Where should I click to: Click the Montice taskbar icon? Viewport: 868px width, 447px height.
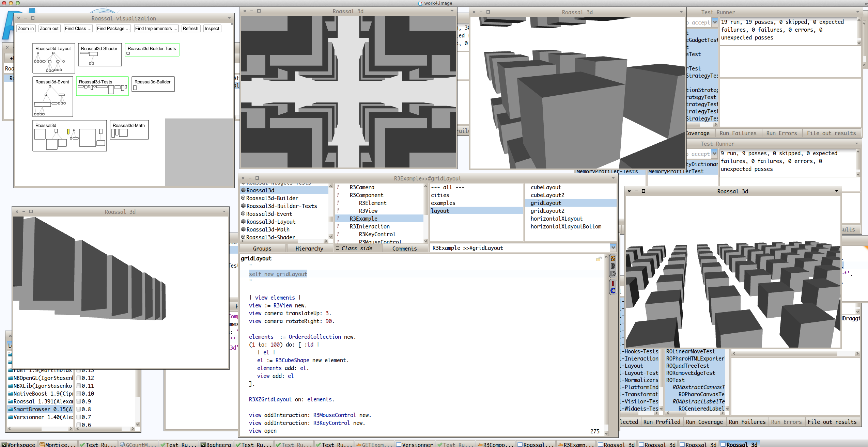42,444
